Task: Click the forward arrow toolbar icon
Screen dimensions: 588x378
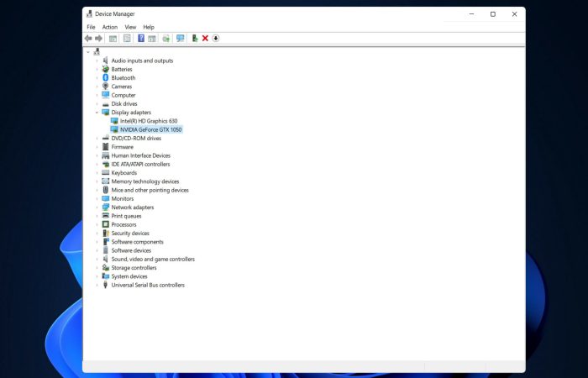Action: tap(98, 39)
